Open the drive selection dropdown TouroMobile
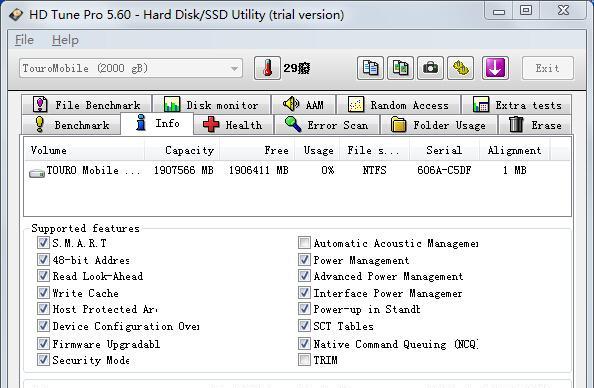The height and width of the screenshot is (388, 594). tap(131, 69)
